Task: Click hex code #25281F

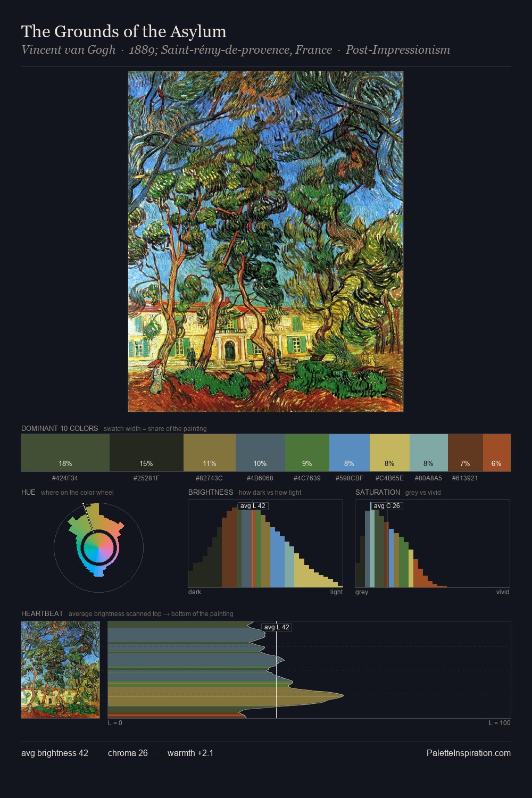Action: [146, 478]
